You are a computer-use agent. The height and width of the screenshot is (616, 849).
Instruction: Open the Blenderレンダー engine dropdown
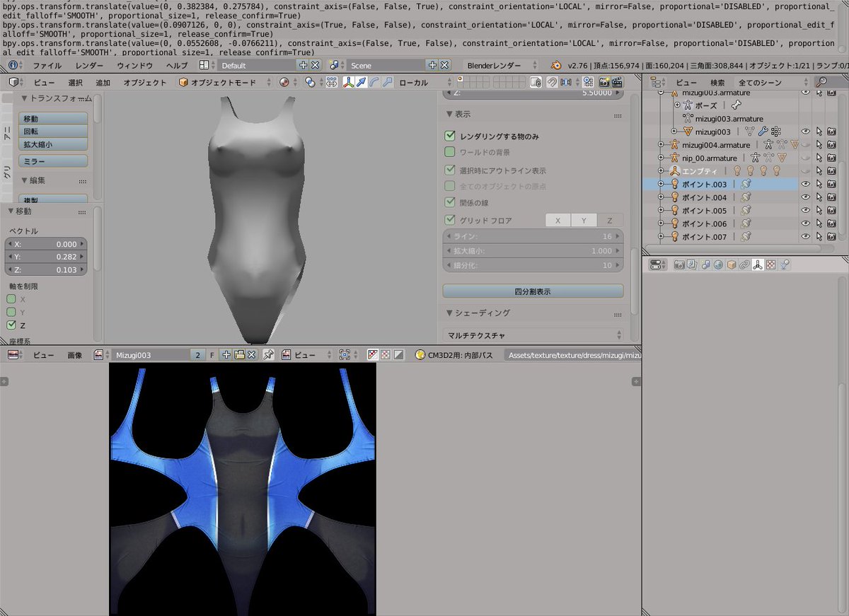tap(501, 65)
